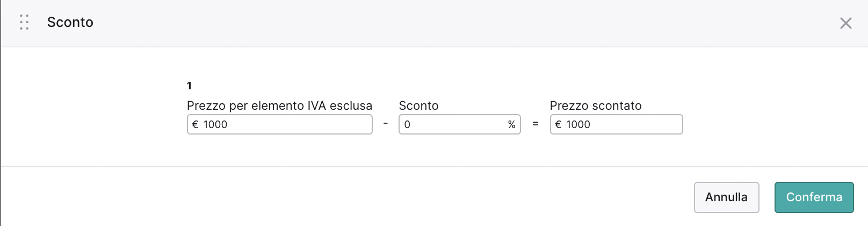Focus the Prezzo scontato input
The width and height of the screenshot is (868, 226).
point(617,124)
